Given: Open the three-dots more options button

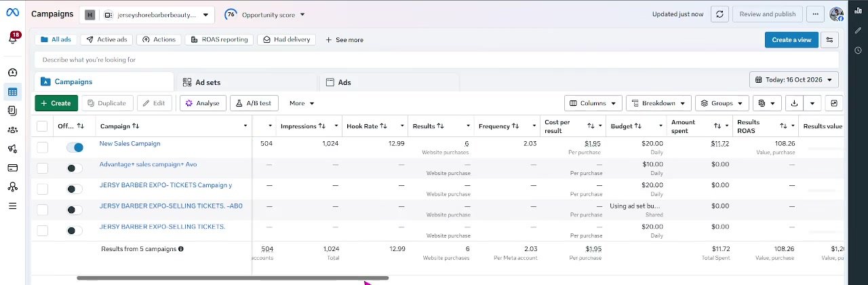Looking at the screenshot, I should pyautogui.click(x=816, y=14).
